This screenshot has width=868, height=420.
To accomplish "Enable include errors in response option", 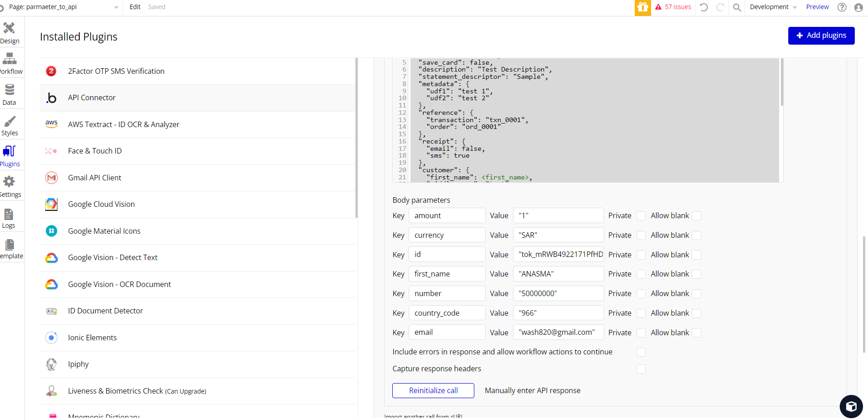I will point(641,352).
